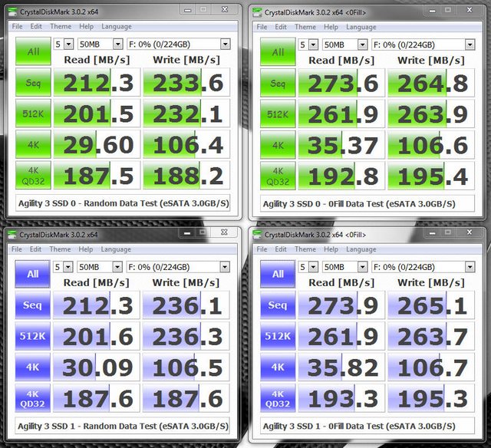Image resolution: width=491 pixels, height=448 pixels.
Task: Select 4K read result 29.60
Action: 97,144
